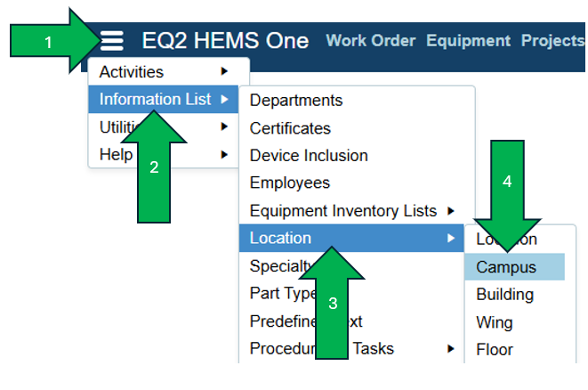This screenshot has height=390, width=588.
Task: Expand Equipment Inventory Lists submenu
Action: point(451,211)
